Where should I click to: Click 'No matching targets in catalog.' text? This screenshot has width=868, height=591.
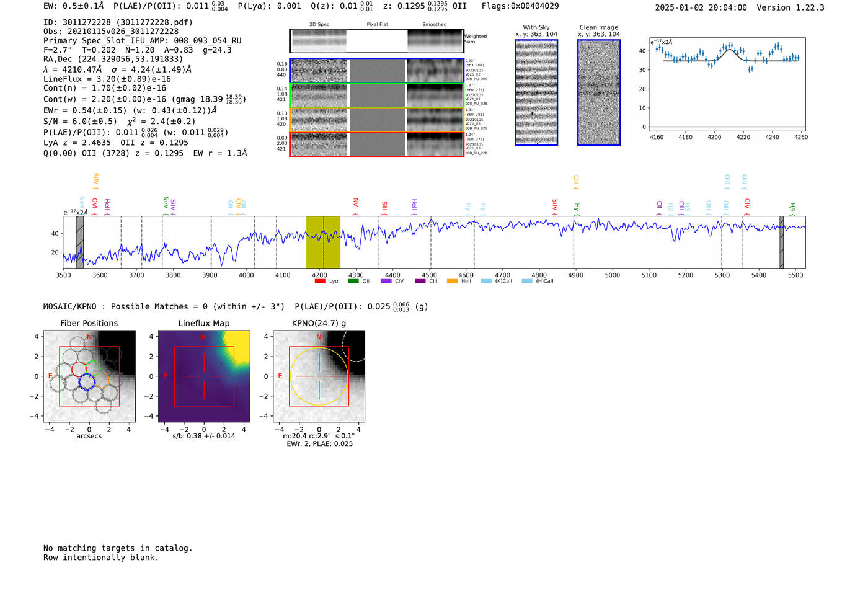[118, 548]
